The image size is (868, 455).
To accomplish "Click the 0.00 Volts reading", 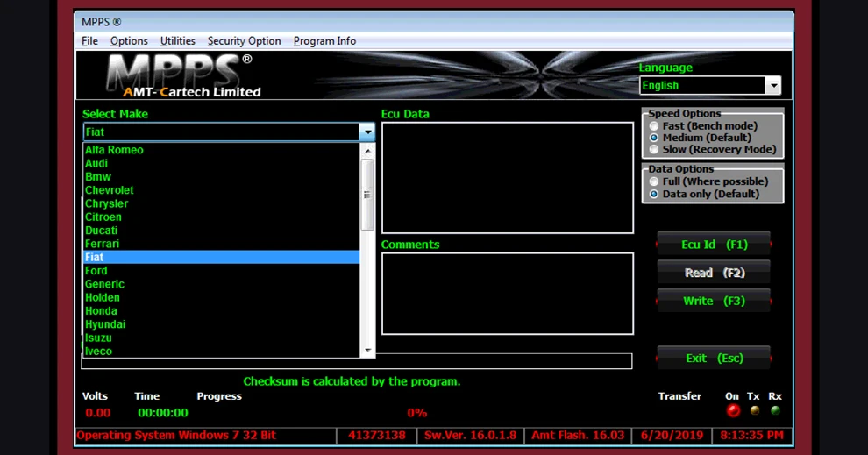I will tap(97, 412).
